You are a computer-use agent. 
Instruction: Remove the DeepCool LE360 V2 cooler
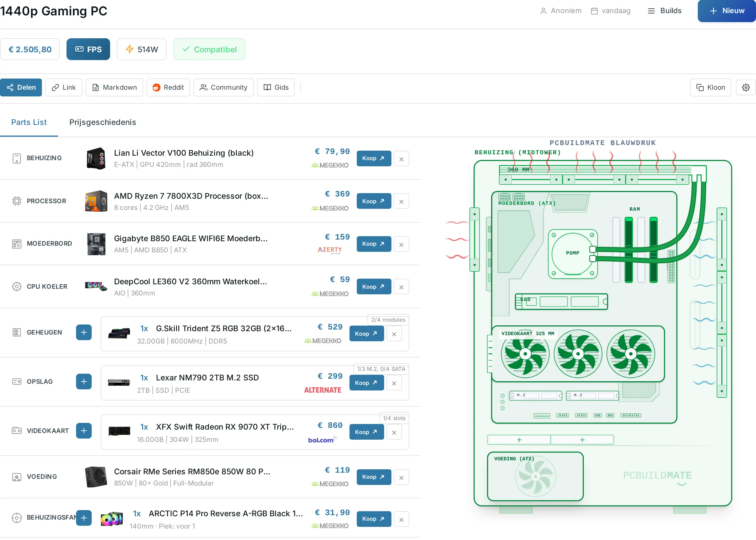[401, 287]
